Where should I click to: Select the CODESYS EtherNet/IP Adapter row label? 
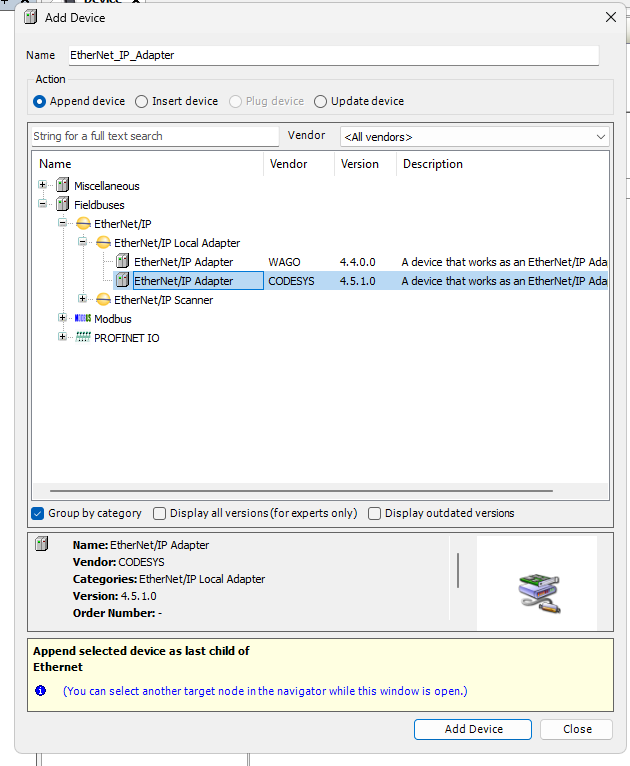(184, 281)
